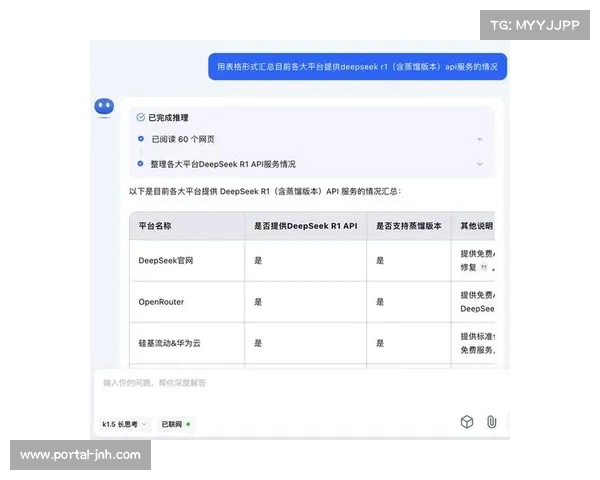The height and width of the screenshot is (480, 600).
Task: Click the 是否提供DeepSeek R1 API column header
Action: [305, 226]
